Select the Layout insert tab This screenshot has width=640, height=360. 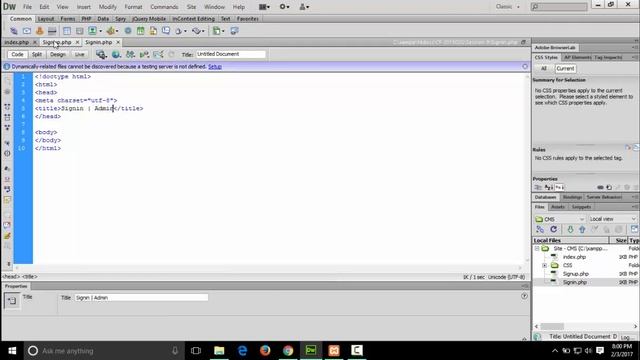(x=46, y=19)
